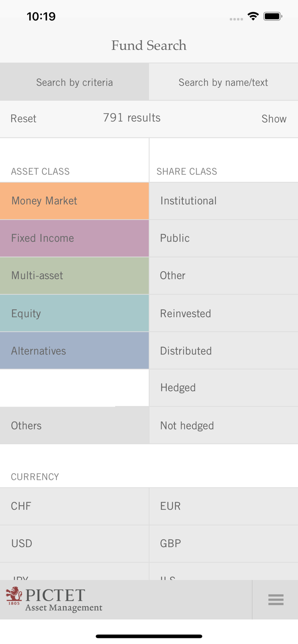Toggle the Distributed share class
This screenshot has height=644, width=298.
223,351
